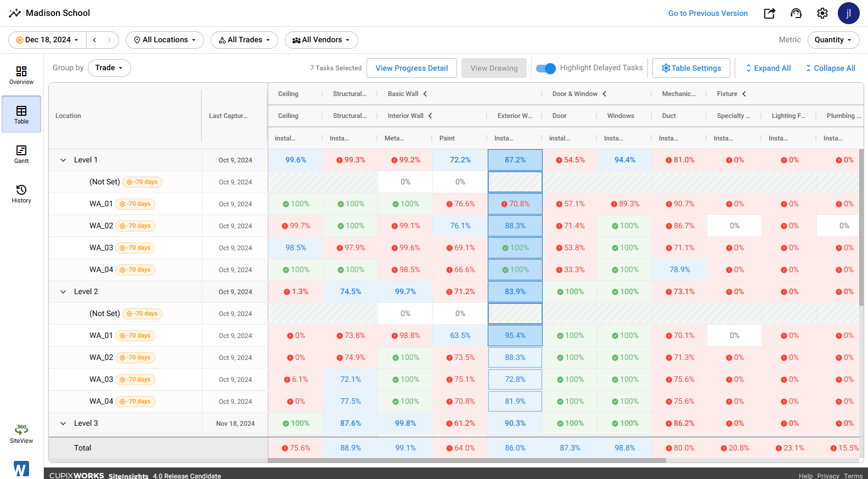
Task: Open the Group by Trade dropdown
Action: [x=109, y=68]
